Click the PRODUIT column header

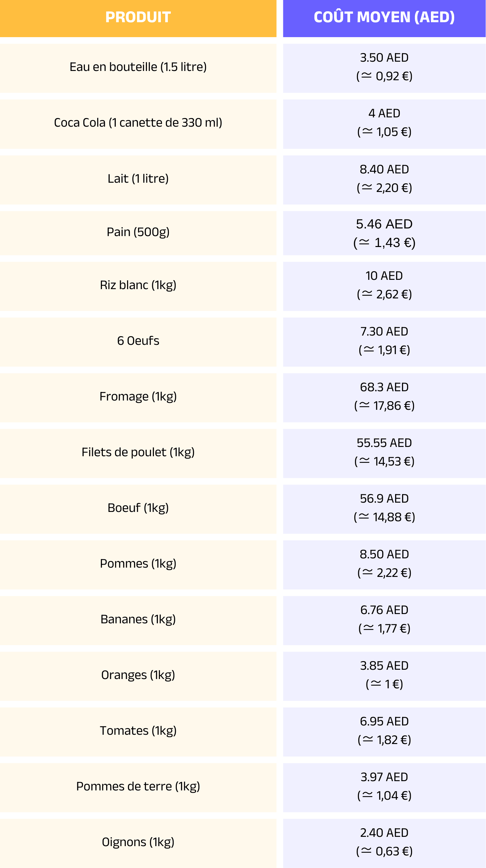pos(138,18)
